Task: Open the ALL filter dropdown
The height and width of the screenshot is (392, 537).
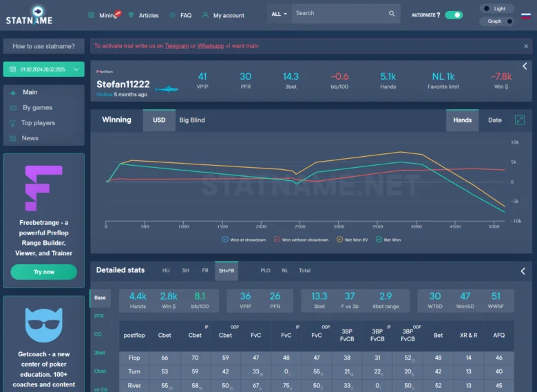Action: (x=279, y=14)
